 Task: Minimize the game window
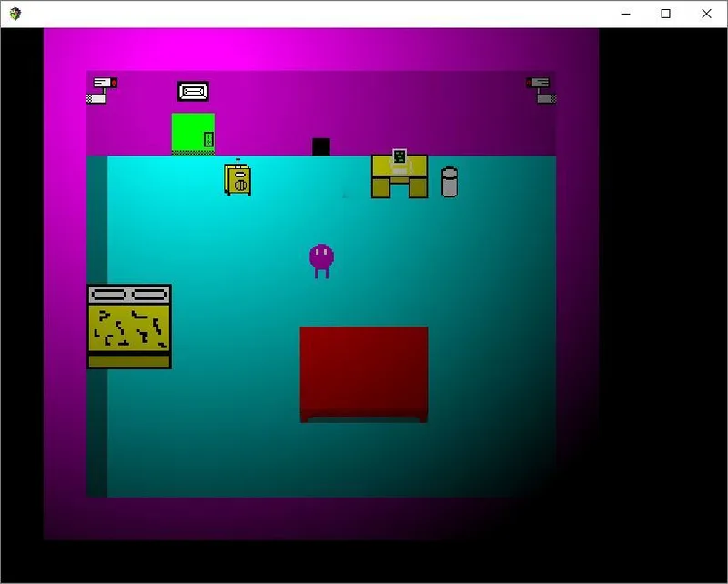pos(625,14)
